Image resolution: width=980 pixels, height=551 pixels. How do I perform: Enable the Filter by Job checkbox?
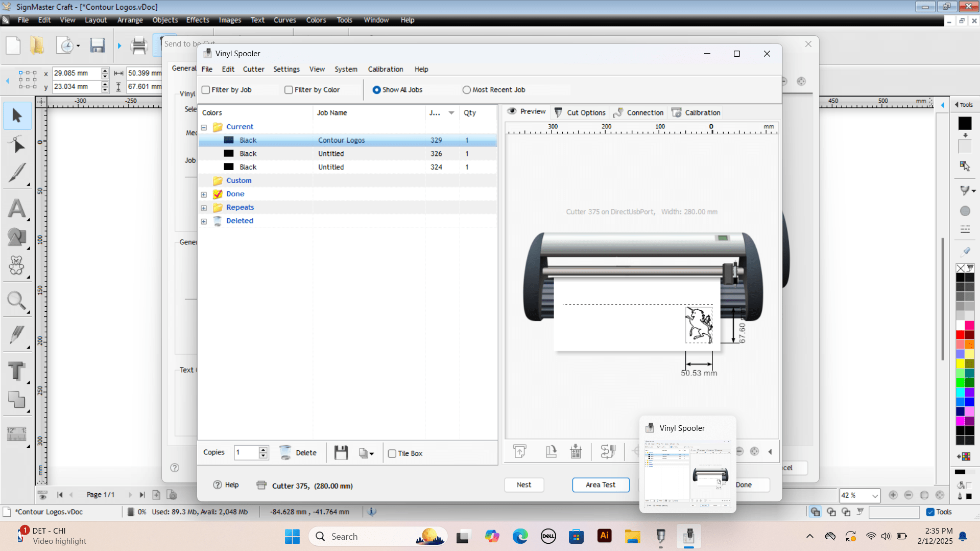[x=206, y=90]
